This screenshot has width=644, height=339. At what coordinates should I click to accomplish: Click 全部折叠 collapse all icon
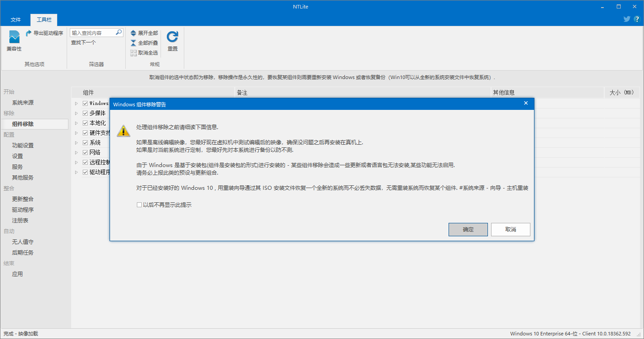pyautogui.click(x=133, y=43)
